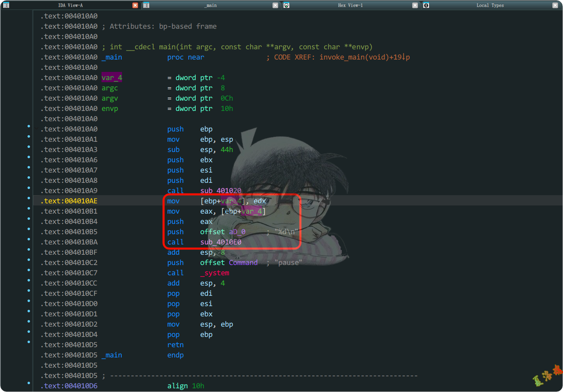Click the _main tab's document icon
The width and height of the screenshot is (563, 392).
pos(146,5)
